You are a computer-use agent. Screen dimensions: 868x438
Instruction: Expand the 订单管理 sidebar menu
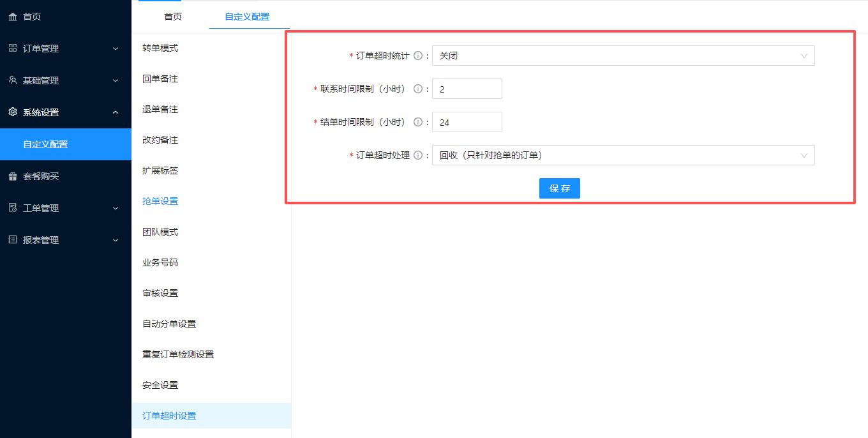click(x=64, y=49)
